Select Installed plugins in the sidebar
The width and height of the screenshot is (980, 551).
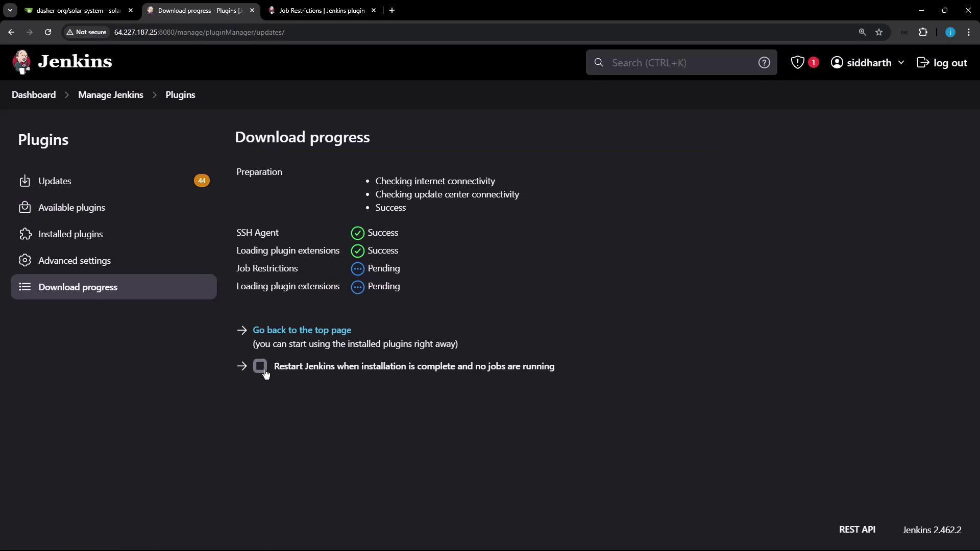pyautogui.click(x=70, y=234)
